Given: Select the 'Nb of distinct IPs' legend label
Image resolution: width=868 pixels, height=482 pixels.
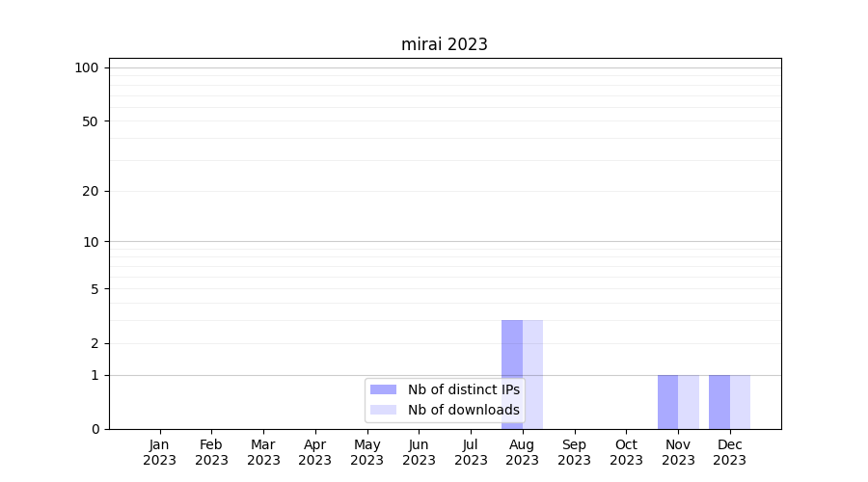Looking at the screenshot, I should 463,389.
